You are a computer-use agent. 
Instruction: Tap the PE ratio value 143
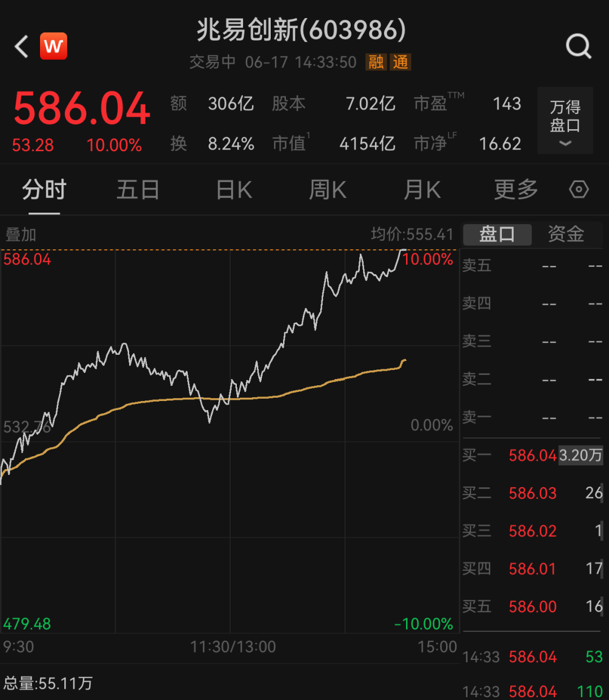pos(507,104)
